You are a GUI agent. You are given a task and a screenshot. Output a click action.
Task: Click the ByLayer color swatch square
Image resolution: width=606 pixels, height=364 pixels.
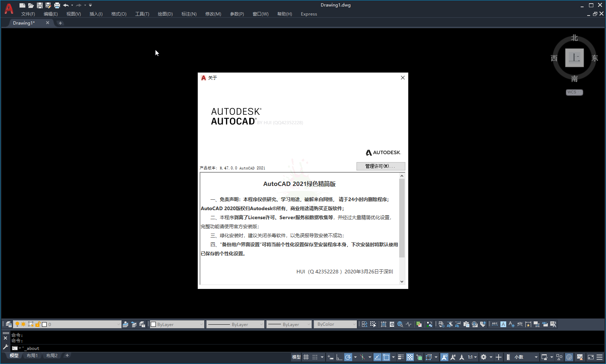[153, 324]
